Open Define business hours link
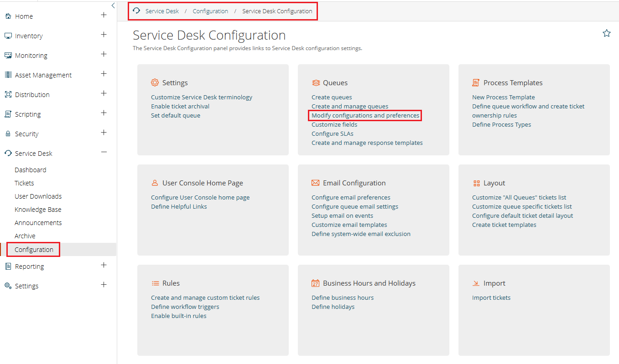The image size is (619, 364). tap(343, 297)
